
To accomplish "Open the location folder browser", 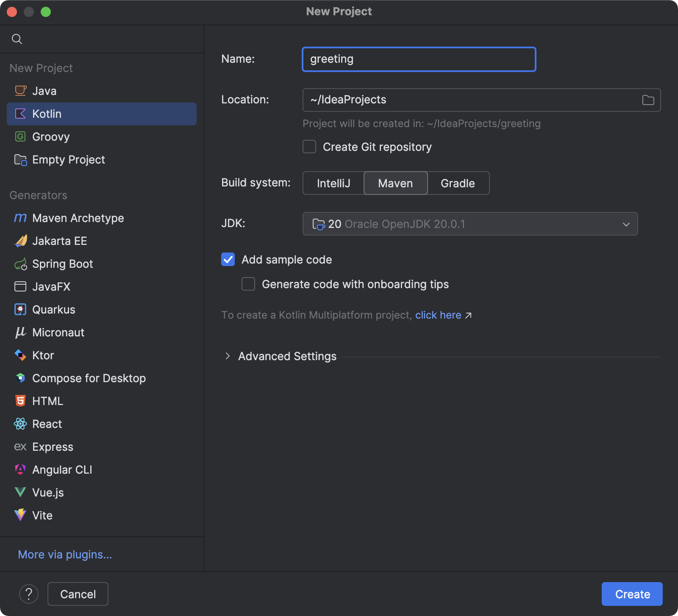I will tap(647, 100).
